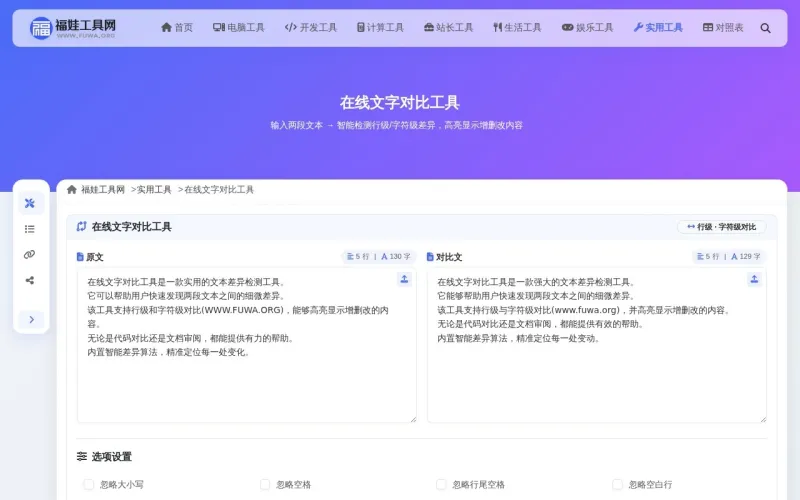This screenshot has height=500, width=800.
Task: Click the compare arrows icon beside the tool title
Action: pos(81,227)
